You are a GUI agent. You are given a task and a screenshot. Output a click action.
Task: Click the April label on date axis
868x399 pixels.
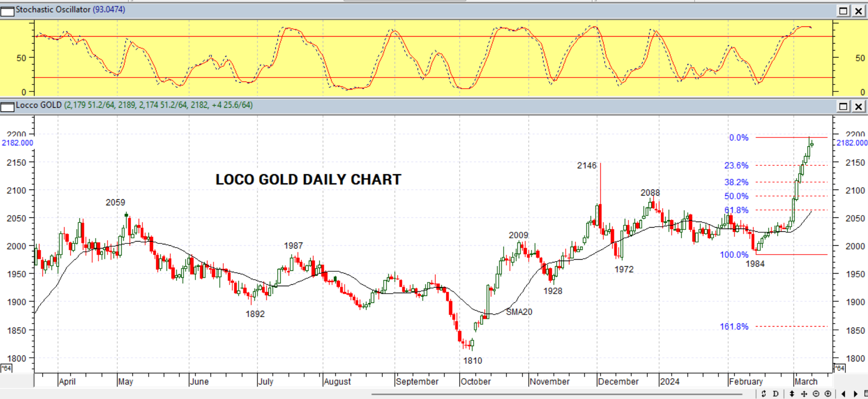click(67, 381)
